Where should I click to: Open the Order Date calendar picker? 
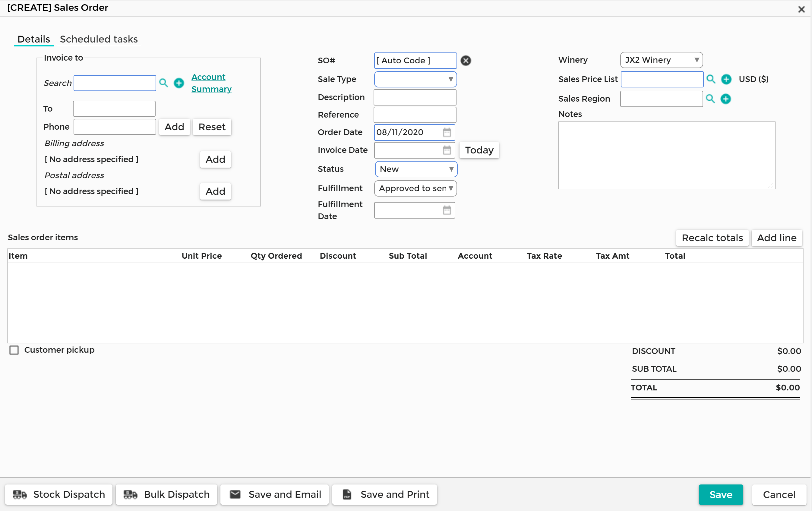coord(447,132)
